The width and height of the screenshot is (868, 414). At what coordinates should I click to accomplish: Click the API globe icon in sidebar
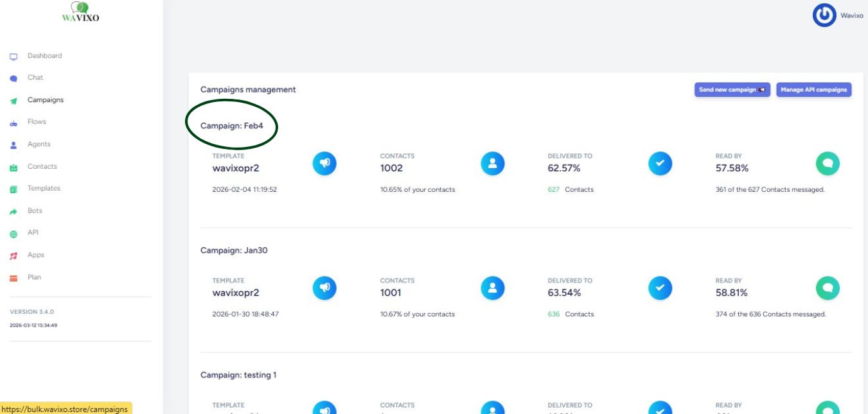click(13, 234)
